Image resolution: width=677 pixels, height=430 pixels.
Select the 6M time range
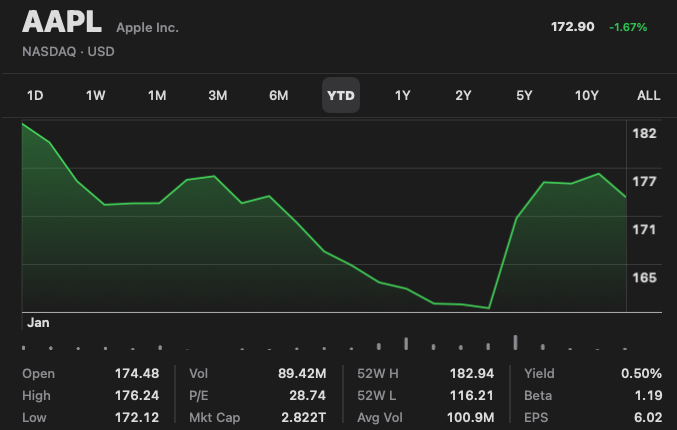pyautogui.click(x=278, y=95)
